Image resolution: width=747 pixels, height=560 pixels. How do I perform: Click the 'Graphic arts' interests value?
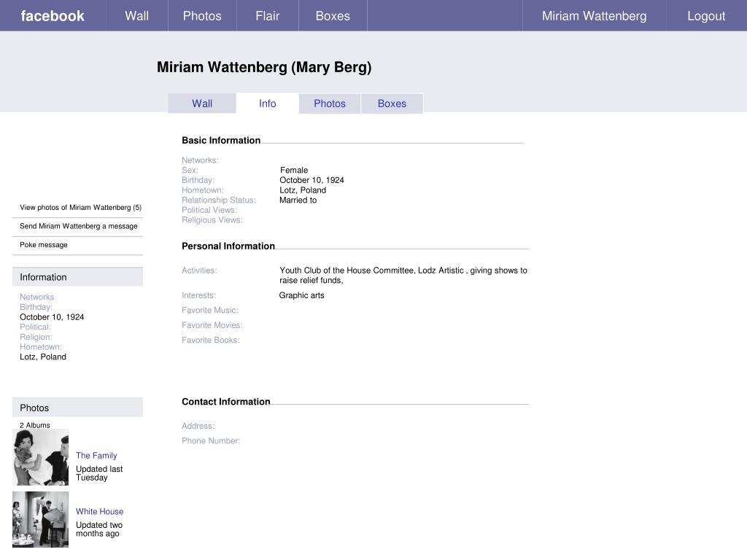click(x=301, y=295)
